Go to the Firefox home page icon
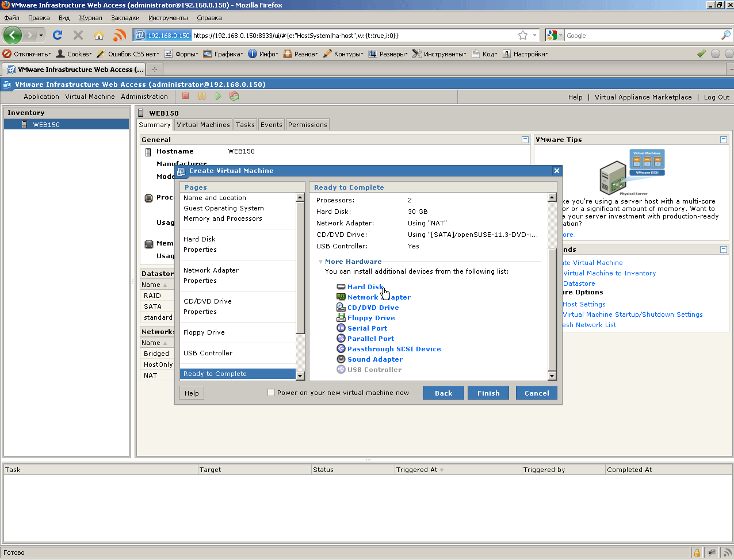This screenshot has width=734, height=560. click(99, 35)
